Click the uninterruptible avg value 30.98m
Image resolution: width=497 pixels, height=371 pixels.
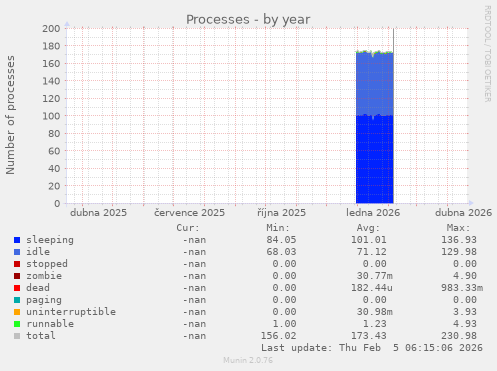pos(375,312)
